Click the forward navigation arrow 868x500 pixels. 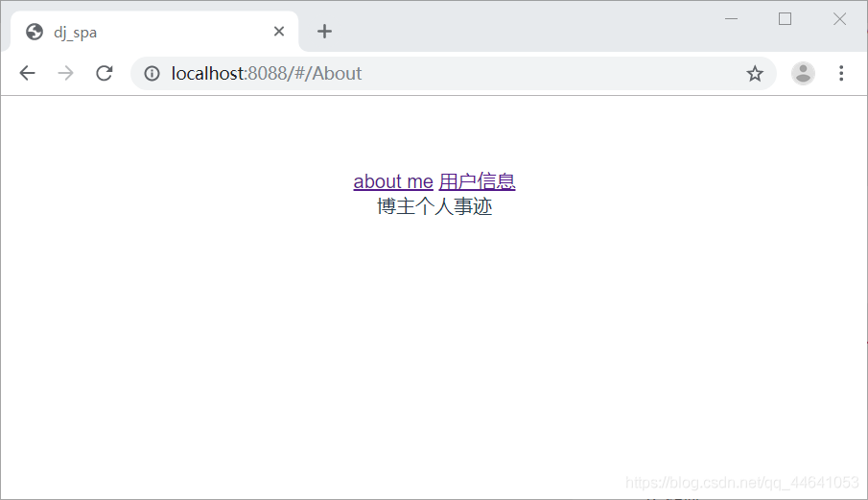point(65,73)
